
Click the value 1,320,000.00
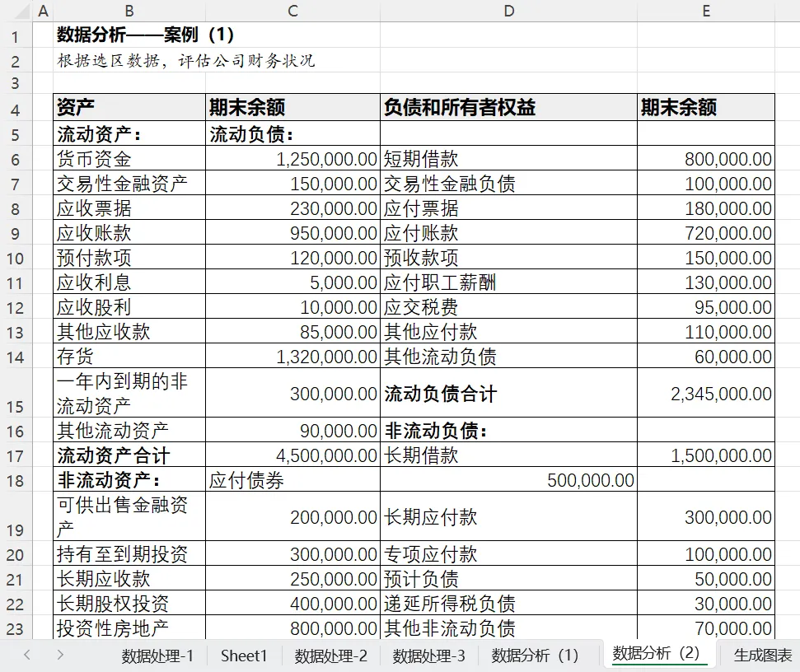[292, 356]
